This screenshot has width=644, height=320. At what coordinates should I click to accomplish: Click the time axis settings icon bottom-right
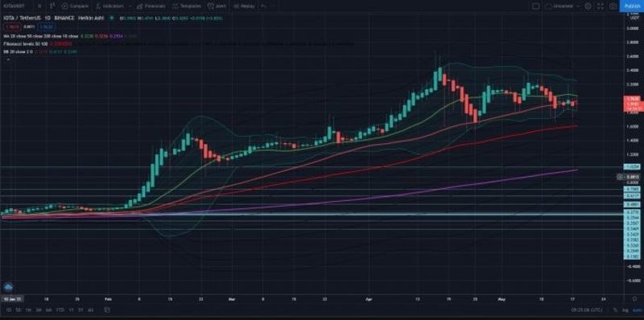634,299
